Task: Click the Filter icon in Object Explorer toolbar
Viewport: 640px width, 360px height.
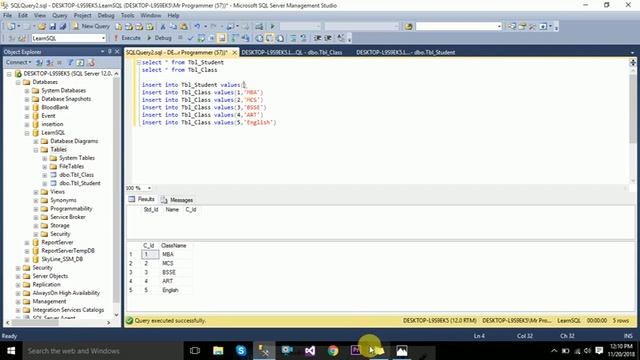Action: click(70, 62)
